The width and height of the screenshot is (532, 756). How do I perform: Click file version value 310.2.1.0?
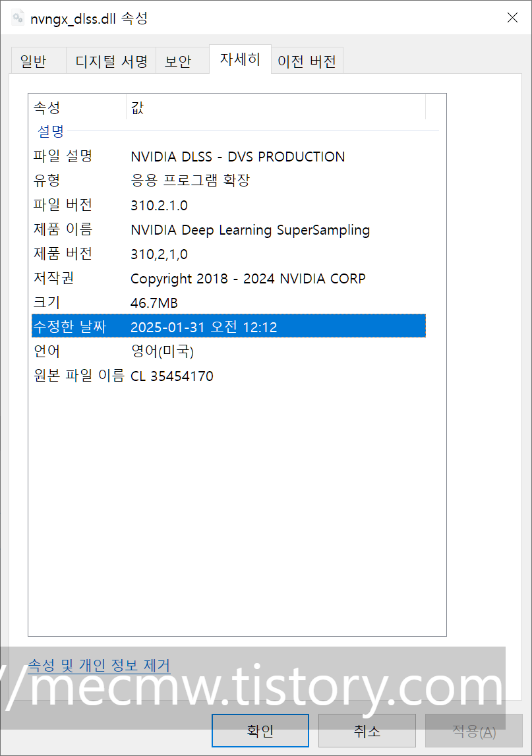(x=159, y=206)
